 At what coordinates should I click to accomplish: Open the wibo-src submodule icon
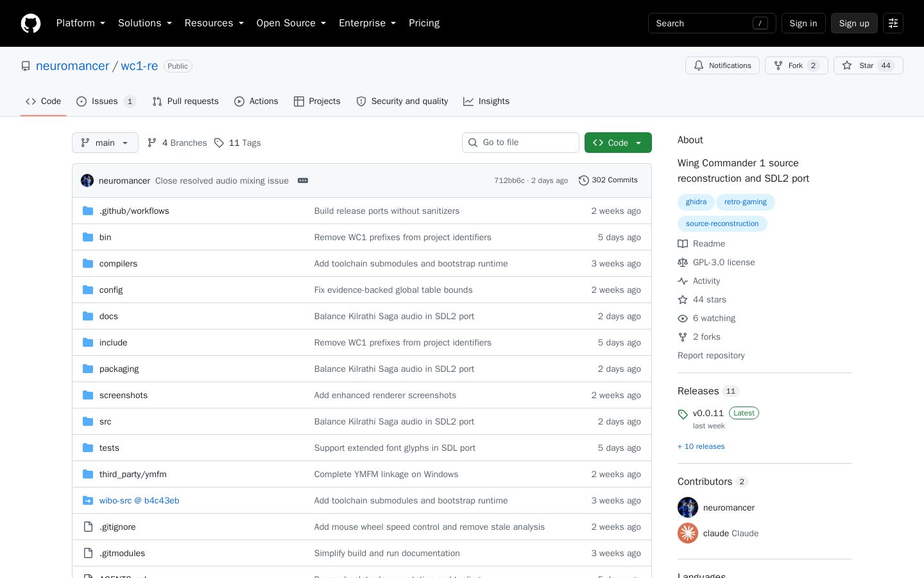[x=88, y=500]
